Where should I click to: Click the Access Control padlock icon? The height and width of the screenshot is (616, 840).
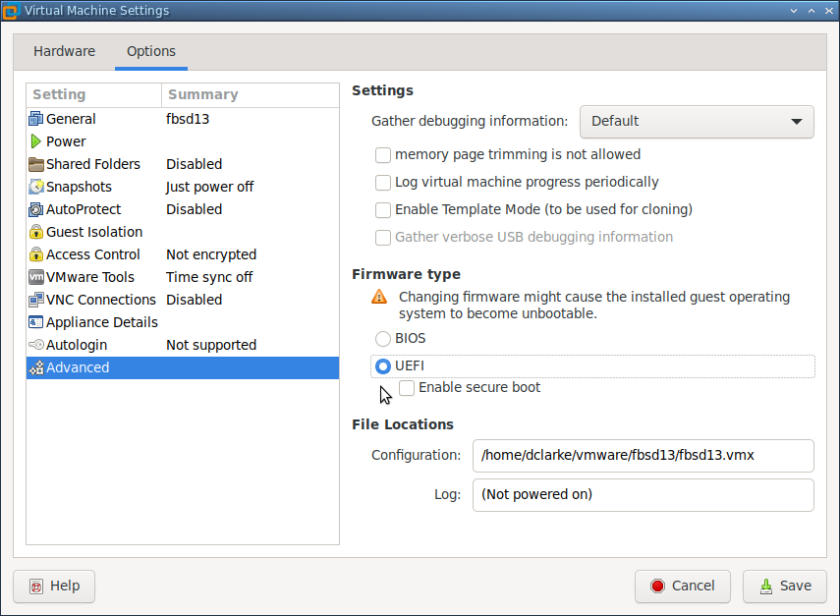tap(36, 254)
